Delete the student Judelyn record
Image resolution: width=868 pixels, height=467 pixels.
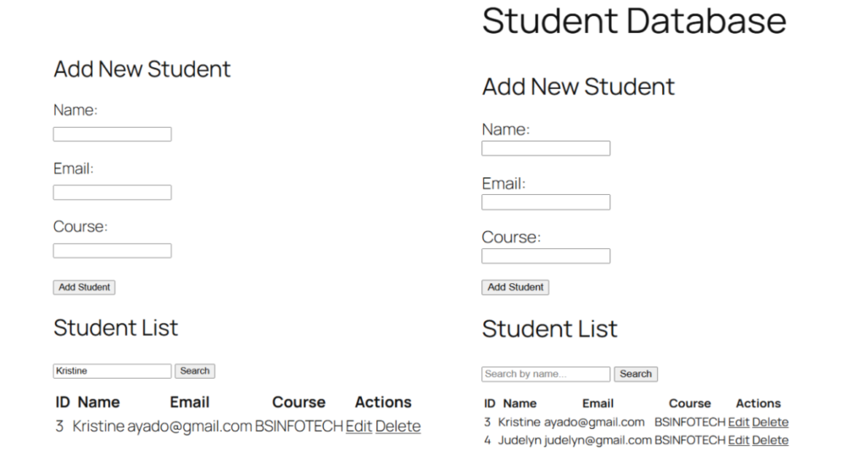770,441
